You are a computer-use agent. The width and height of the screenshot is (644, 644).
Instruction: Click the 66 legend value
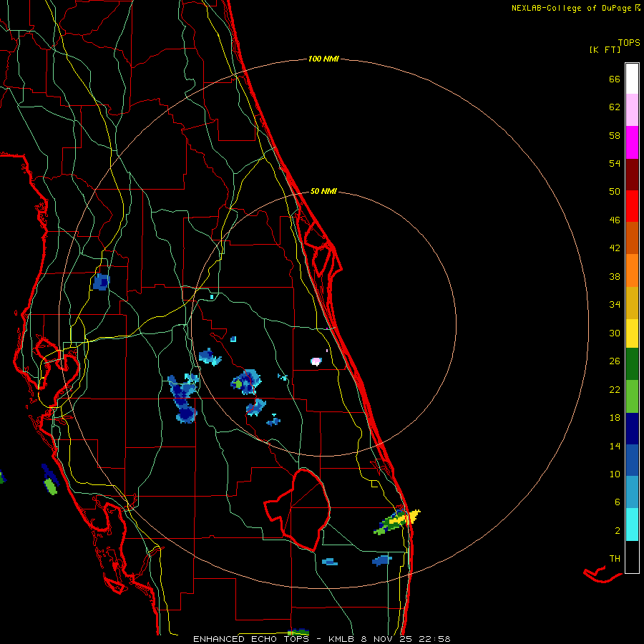[x=615, y=79]
